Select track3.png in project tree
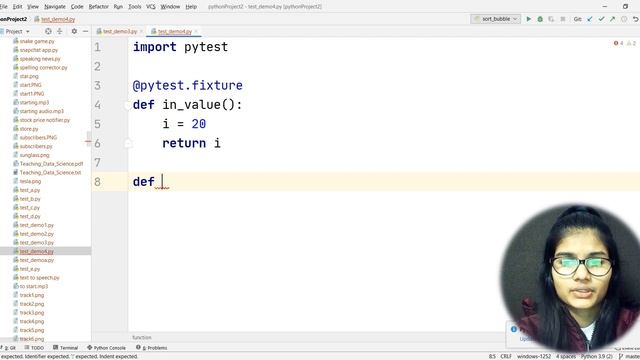Image resolution: width=640 pixels, height=360 pixels. click(x=31, y=313)
